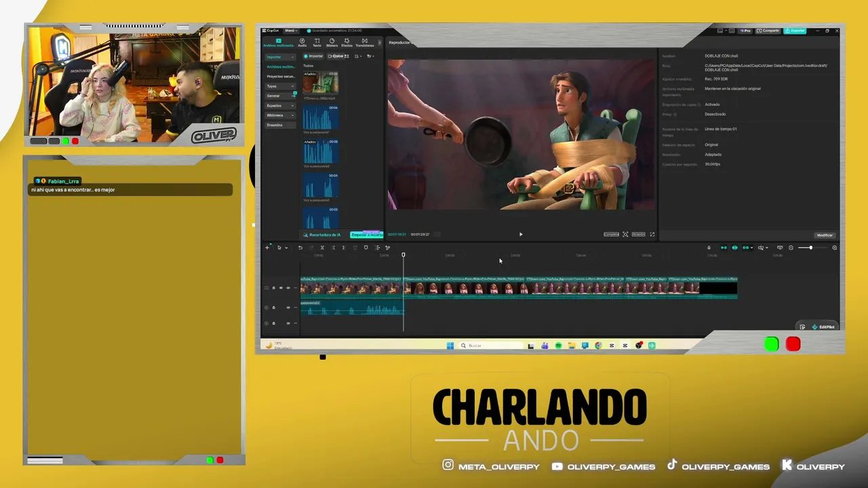Select Proyectos secundarios in the sidebar
The image size is (868, 488).
[x=280, y=77]
